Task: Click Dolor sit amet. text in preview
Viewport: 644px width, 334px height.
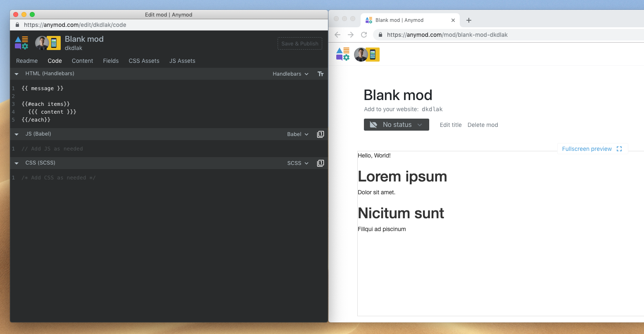Action: pos(376,192)
